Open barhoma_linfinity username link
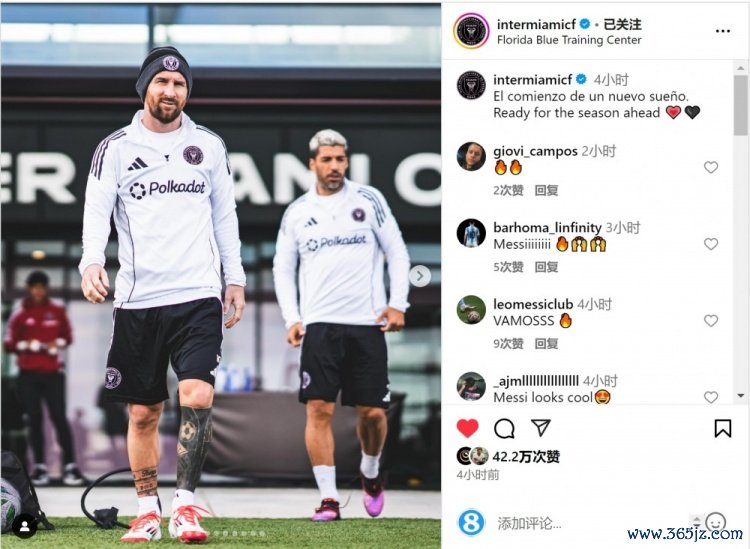 pyautogui.click(x=547, y=228)
